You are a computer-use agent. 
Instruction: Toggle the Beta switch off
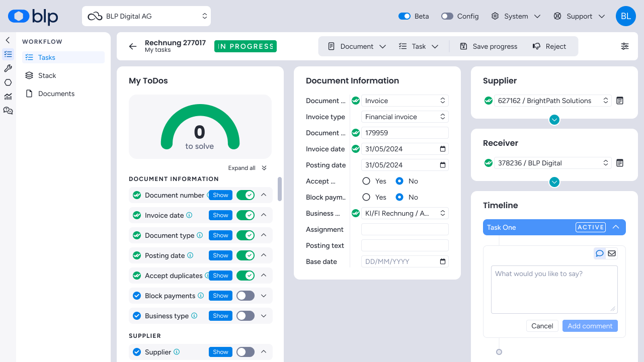[x=405, y=16]
